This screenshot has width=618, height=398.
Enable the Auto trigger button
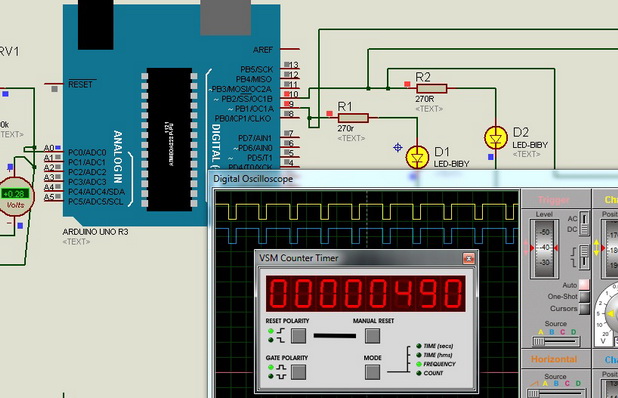(x=584, y=285)
